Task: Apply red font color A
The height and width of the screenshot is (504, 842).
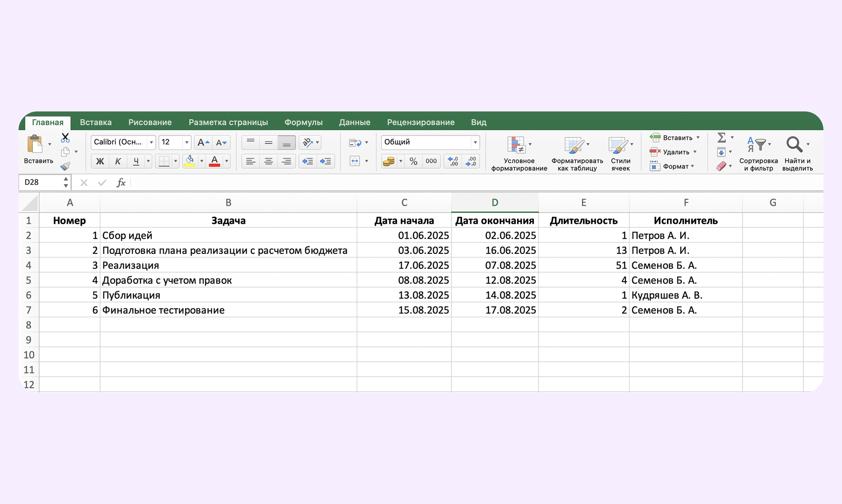Action: tap(215, 161)
